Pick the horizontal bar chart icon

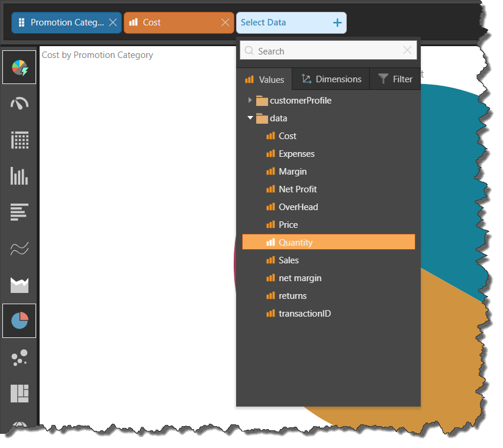[x=20, y=212]
